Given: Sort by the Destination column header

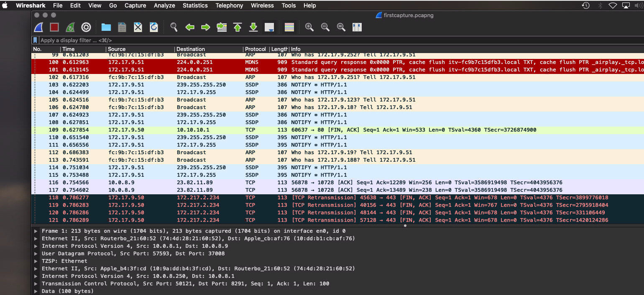Looking at the screenshot, I should coord(209,49).
